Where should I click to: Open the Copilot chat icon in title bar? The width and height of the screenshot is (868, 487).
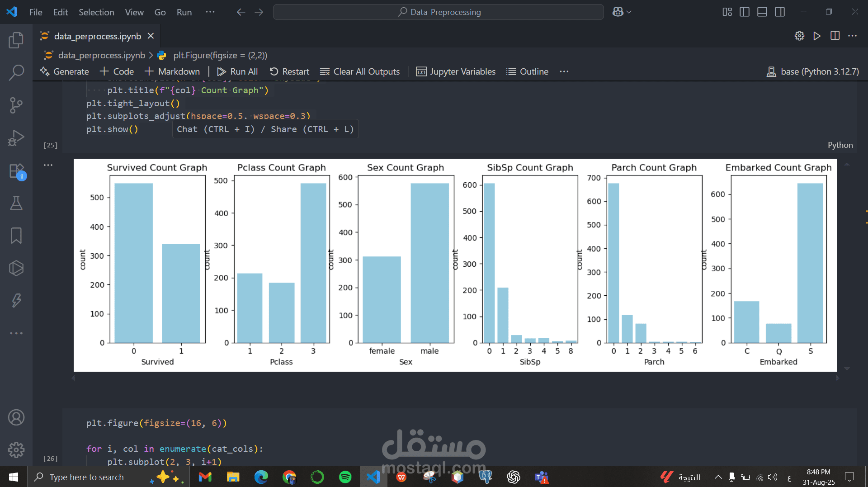click(x=618, y=12)
